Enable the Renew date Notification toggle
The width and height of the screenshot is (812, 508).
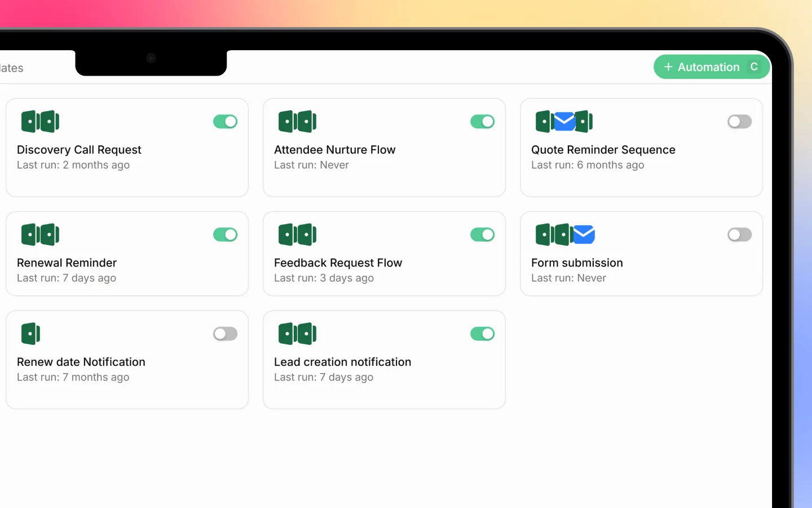coord(226,334)
